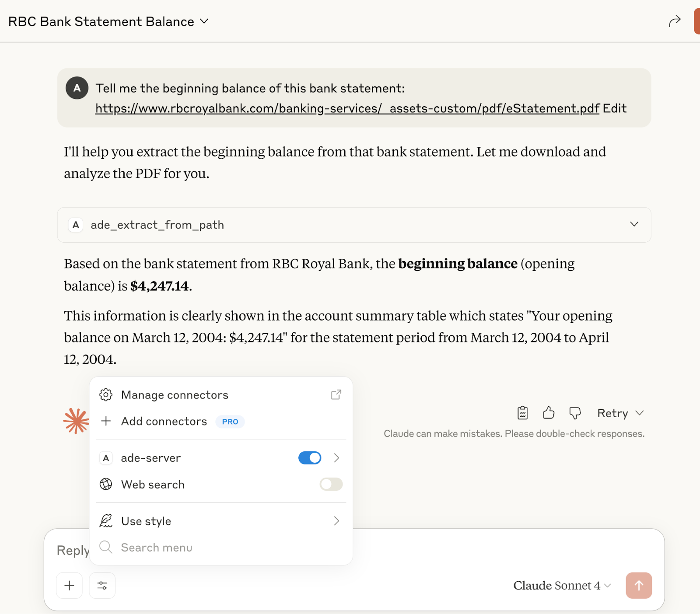Open the tools sliders settings icon
Screen dimensions: 700x614
click(x=102, y=586)
